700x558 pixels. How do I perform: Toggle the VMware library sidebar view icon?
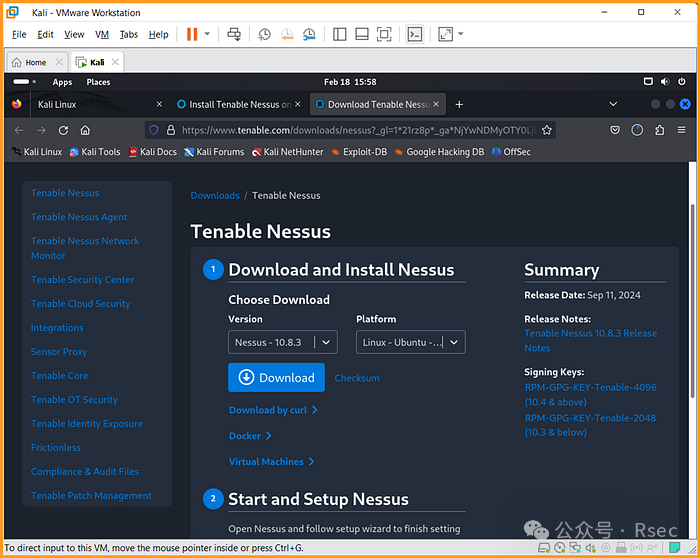tap(340, 34)
